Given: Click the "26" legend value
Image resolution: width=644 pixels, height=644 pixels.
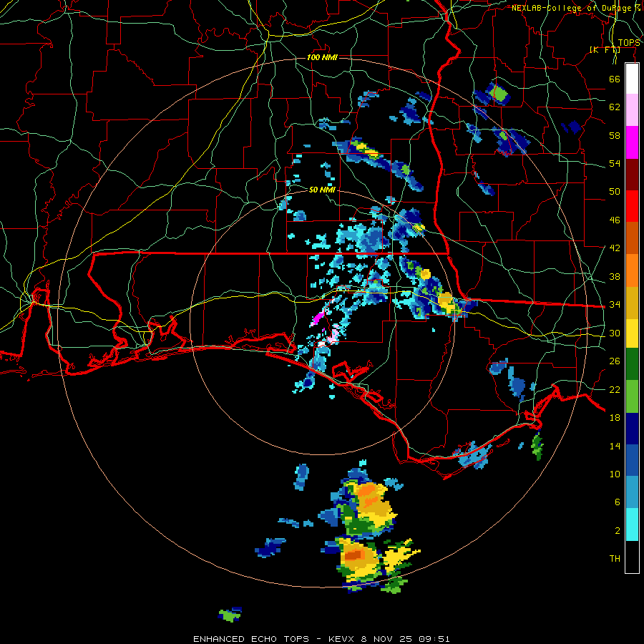Looking at the screenshot, I should (x=615, y=361).
